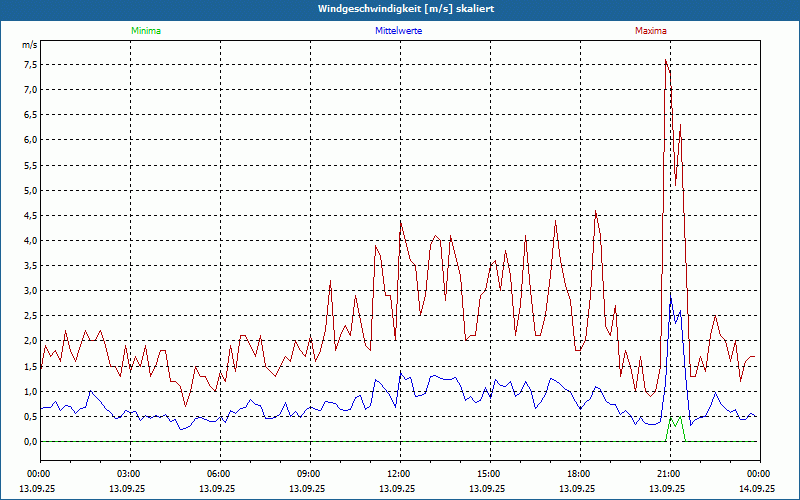Screen dimensions: 800x500
Task: Click the 21:00 time axis label
Action: 670,474
